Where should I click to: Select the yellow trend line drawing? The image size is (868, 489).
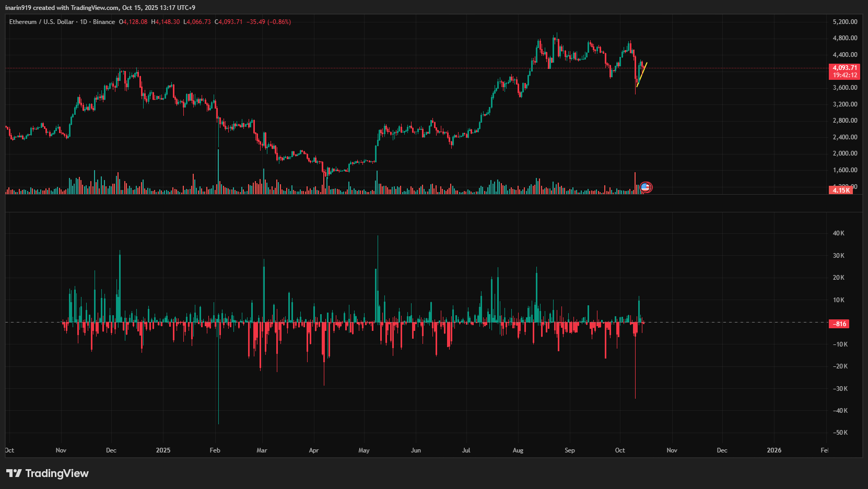[642, 74]
